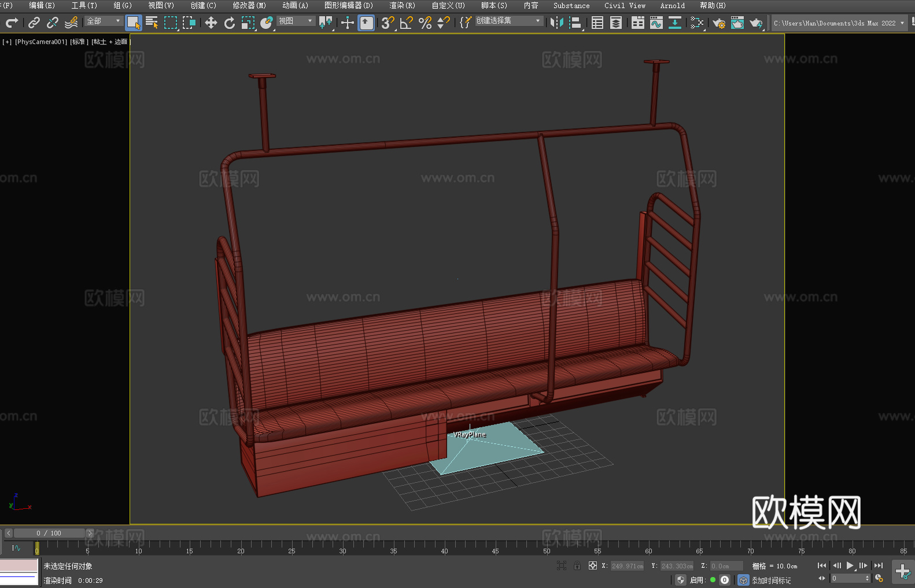
Task: Open '标准' viewport shading label
Action: [x=79, y=42]
